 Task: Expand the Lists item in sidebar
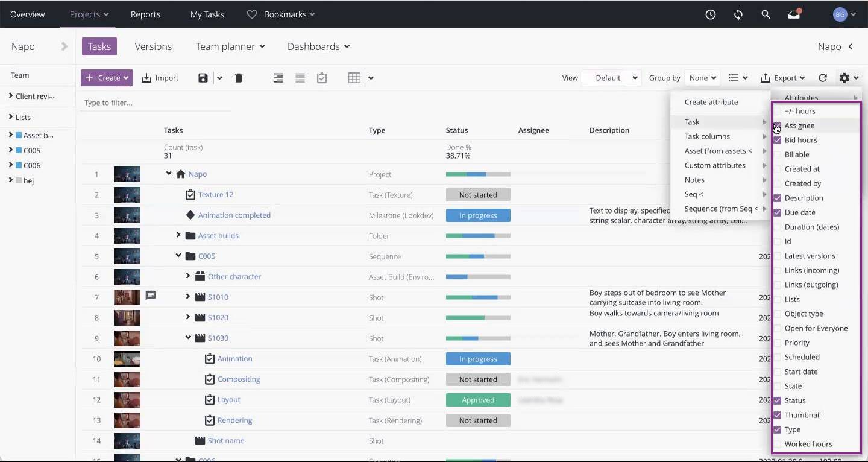11,117
